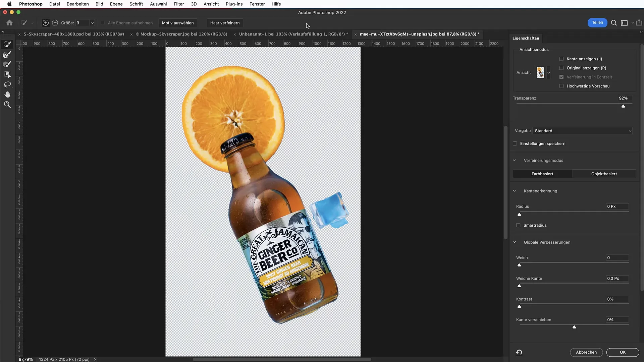Collapse the Kantenerkennung section
This screenshot has width=644, height=362.
515,191
